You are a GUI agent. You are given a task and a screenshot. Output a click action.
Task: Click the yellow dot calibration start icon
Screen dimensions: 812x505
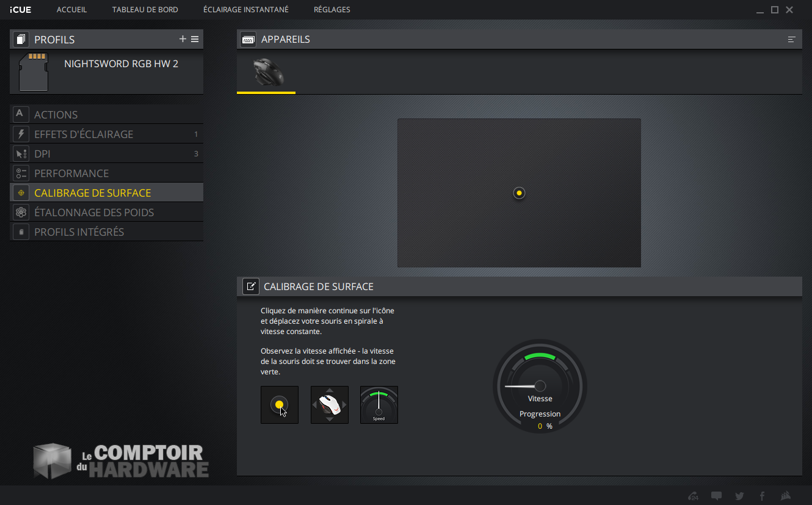[x=280, y=405]
